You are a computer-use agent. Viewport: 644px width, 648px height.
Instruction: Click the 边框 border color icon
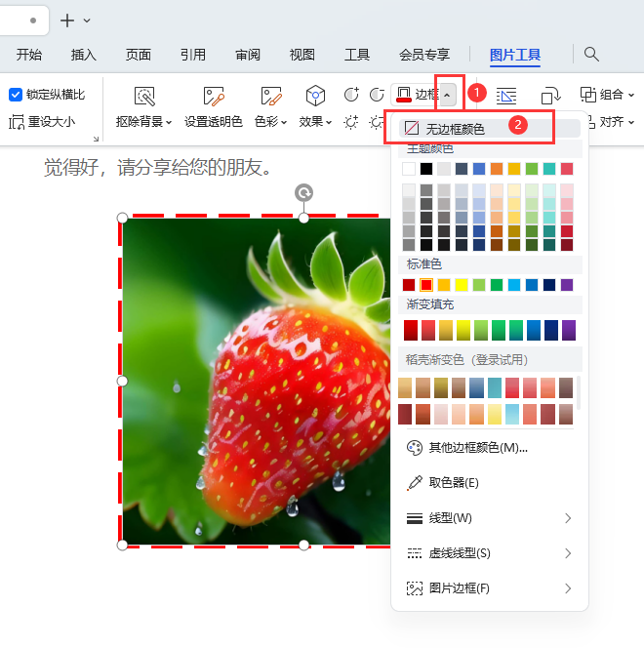pos(404,95)
